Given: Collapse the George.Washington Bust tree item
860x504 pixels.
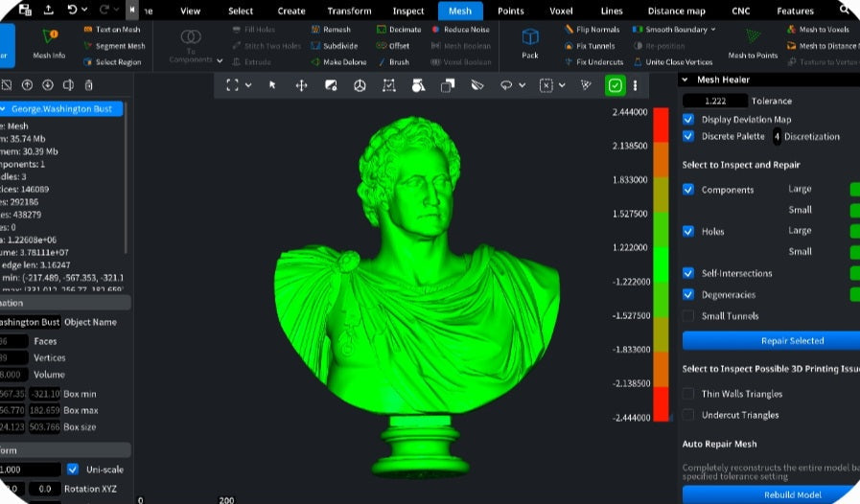Looking at the screenshot, I should [x=3, y=109].
